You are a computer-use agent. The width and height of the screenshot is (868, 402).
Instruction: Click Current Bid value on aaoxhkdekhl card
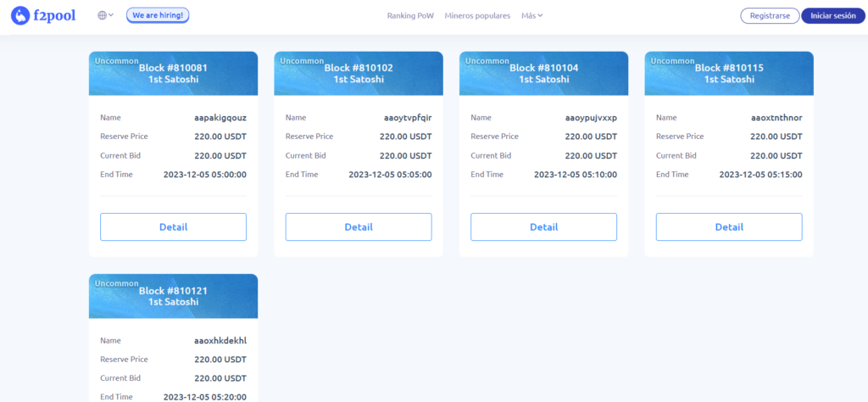click(x=220, y=378)
